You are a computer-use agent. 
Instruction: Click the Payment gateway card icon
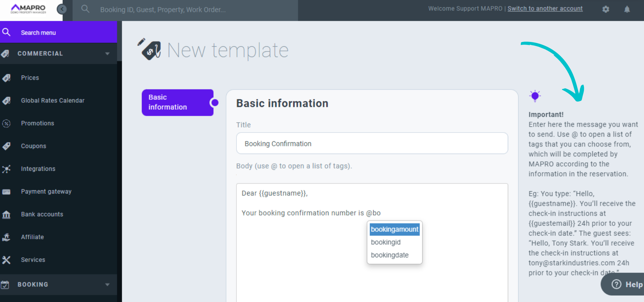click(7, 192)
